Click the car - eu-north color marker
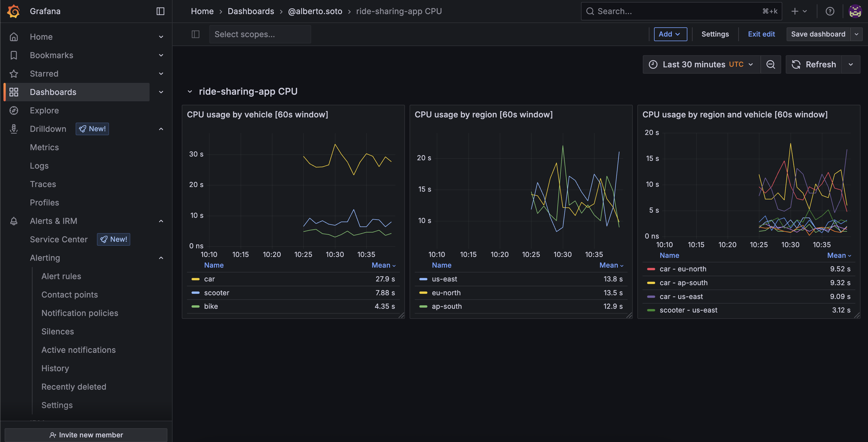Screen dimensions: 868x442 tap(651, 269)
